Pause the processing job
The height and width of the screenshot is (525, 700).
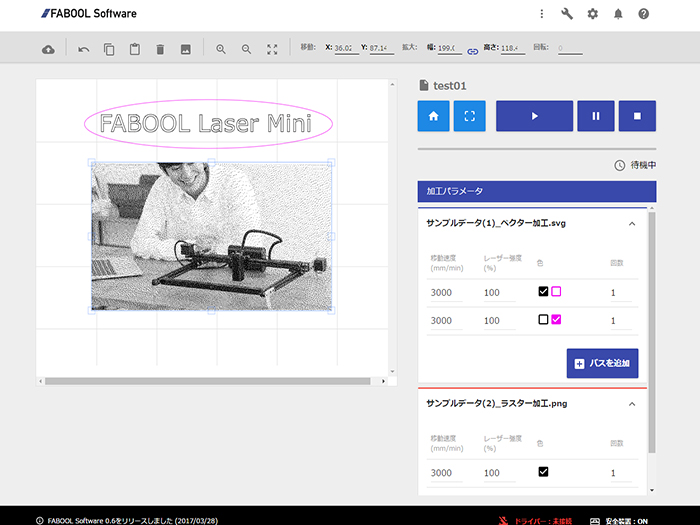pyautogui.click(x=596, y=116)
